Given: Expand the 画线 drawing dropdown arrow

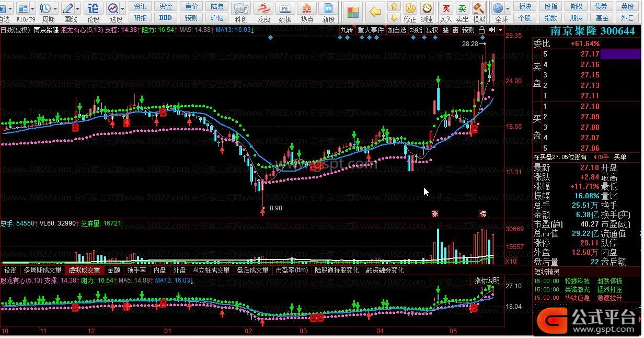Looking at the screenshot, I should (x=78, y=8).
